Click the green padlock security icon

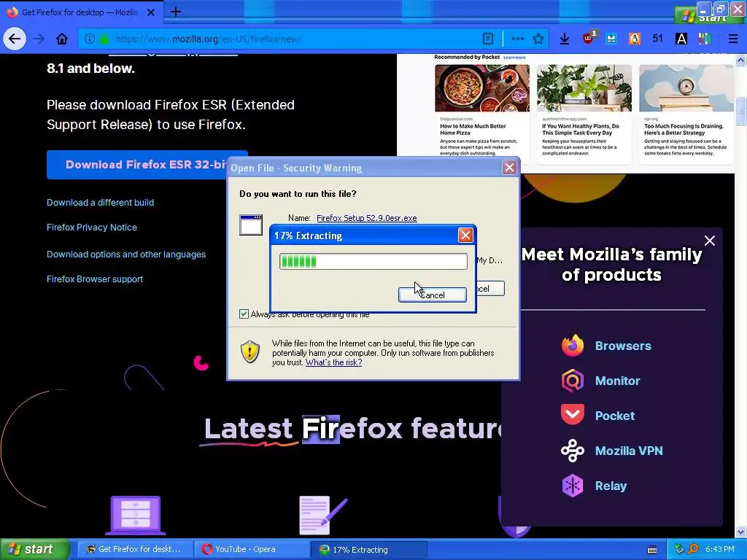tap(104, 39)
